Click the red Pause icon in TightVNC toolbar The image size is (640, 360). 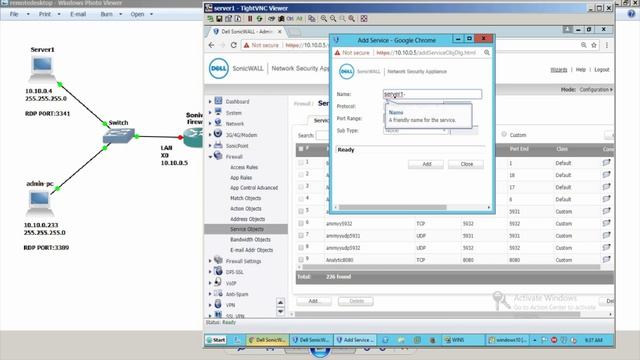point(250,19)
